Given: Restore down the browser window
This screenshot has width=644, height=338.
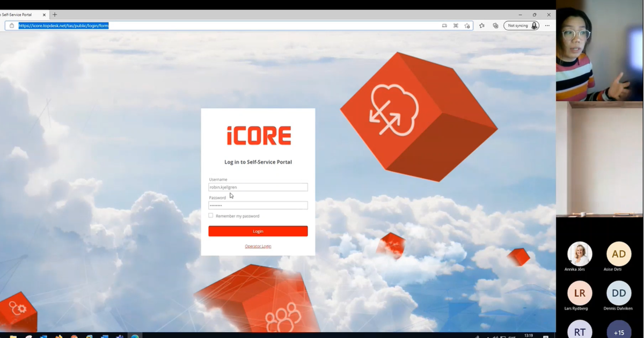Looking at the screenshot, I should point(535,14).
